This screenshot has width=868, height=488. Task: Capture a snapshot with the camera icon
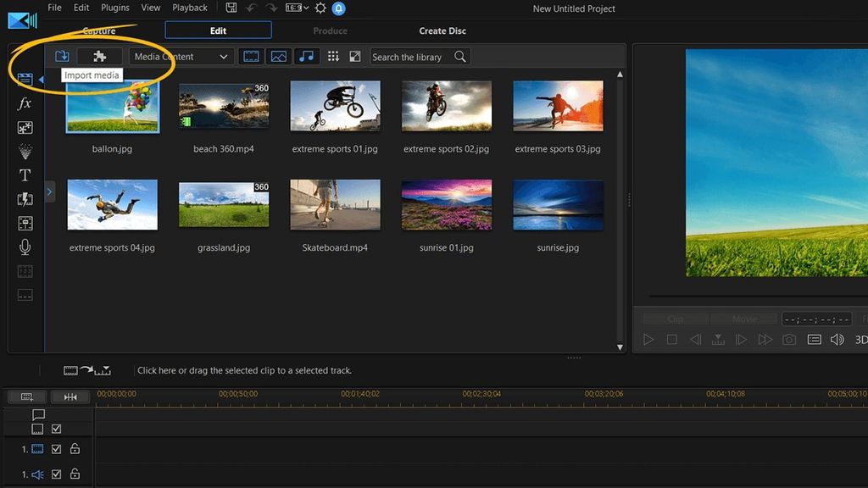(x=790, y=339)
